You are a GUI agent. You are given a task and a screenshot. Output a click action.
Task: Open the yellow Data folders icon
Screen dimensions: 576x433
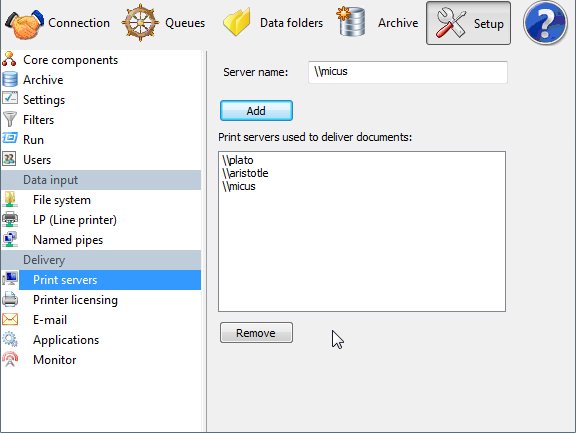click(237, 22)
